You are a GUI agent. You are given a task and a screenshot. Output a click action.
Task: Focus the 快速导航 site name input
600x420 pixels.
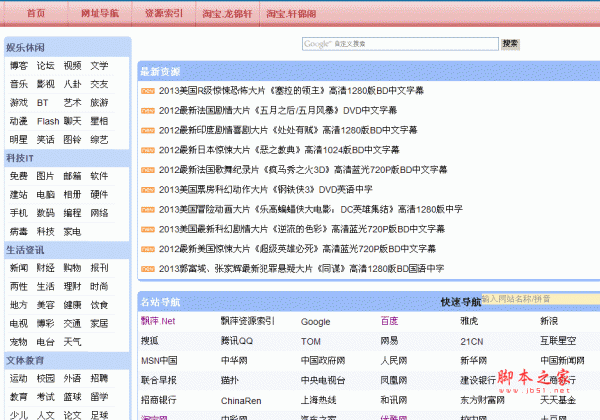[540, 299]
